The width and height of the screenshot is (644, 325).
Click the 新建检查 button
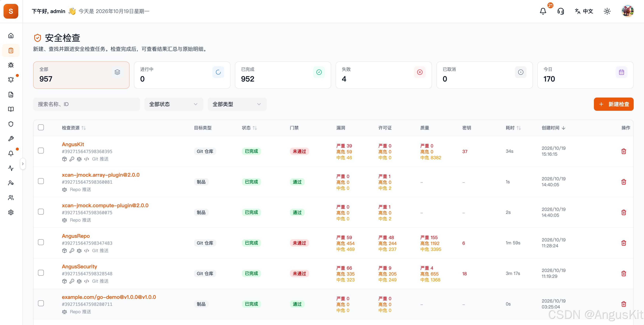pyautogui.click(x=613, y=104)
